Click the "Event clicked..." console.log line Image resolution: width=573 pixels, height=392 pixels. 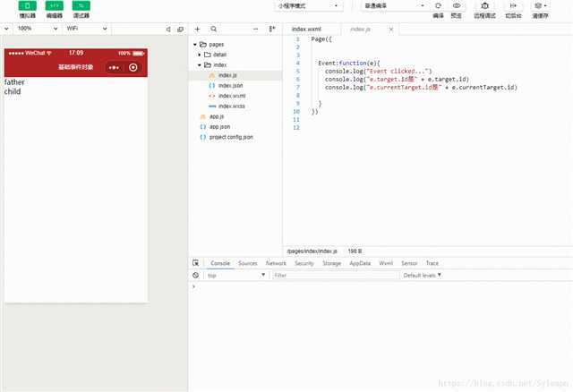coord(378,72)
